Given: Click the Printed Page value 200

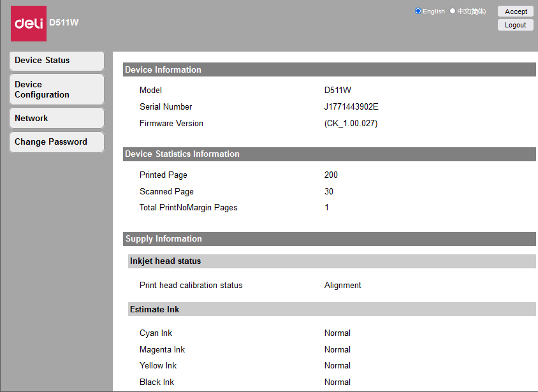Looking at the screenshot, I should tap(331, 175).
